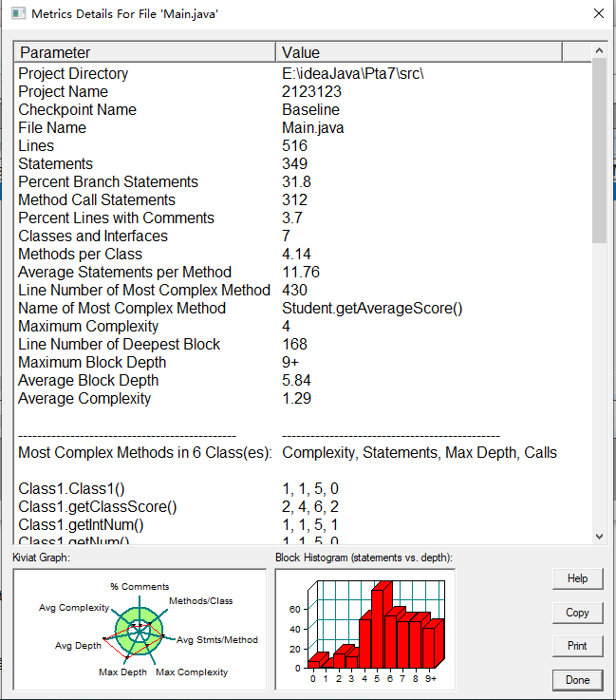Screen dimensions: 616x700
Task: Close the Metrics Details window
Action: click(599, 14)
